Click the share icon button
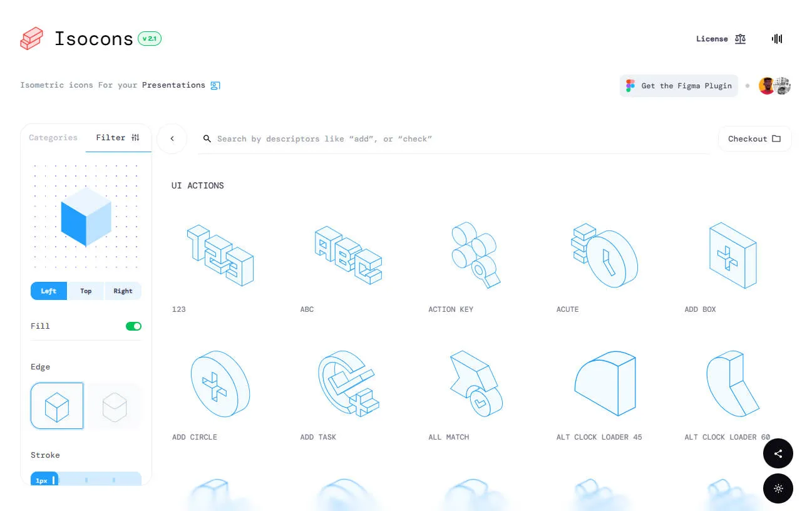The height and width of the screenshot is (511, 812). pyautogui.click(x=778, y=454)
